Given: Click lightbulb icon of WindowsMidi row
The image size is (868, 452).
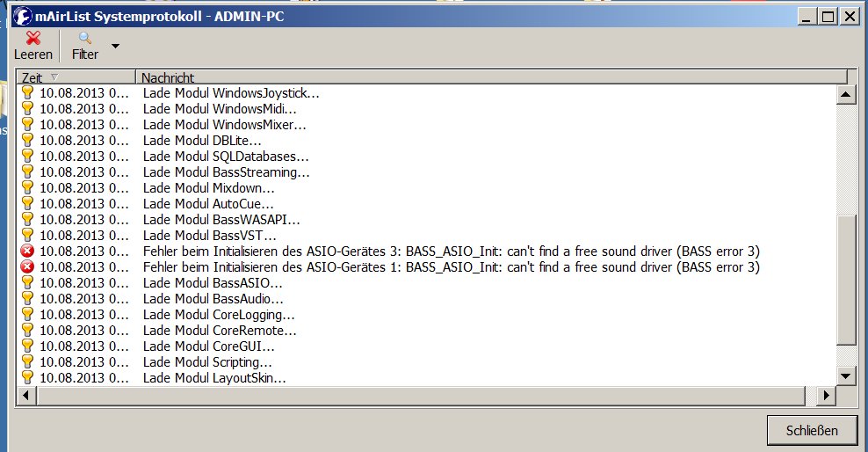Looking at the screenshot, I should (27, 108).
